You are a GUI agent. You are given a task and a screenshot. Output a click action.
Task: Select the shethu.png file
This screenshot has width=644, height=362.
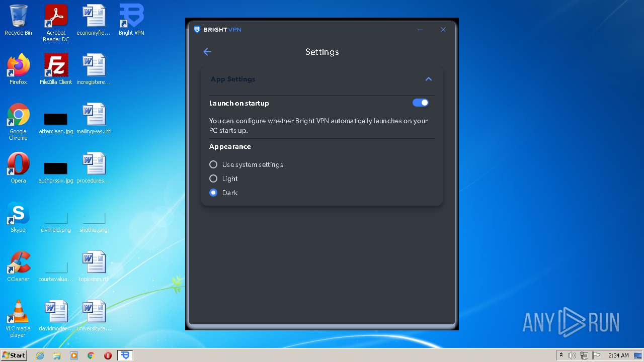point(94,222)
